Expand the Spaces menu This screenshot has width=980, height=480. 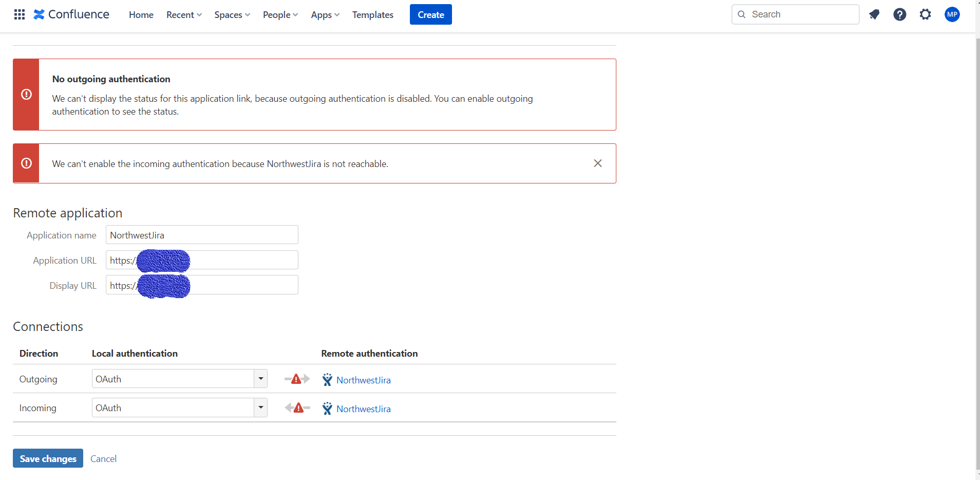tap(232, 15)
